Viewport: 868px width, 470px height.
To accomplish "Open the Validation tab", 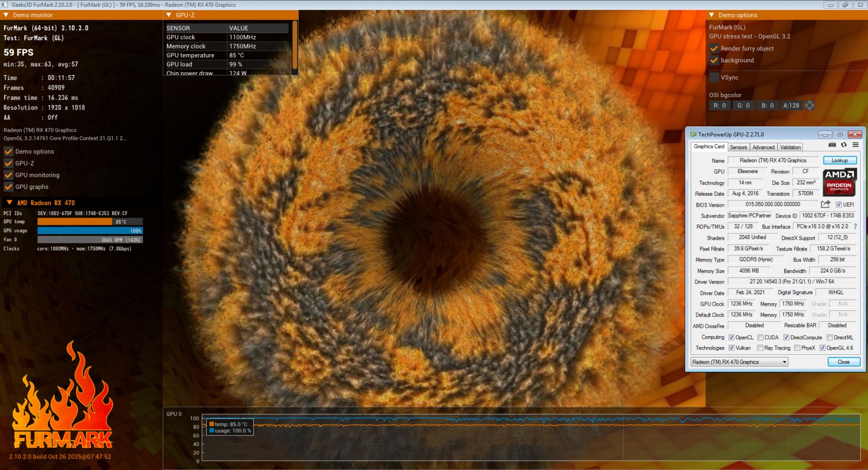I will [x=790, y=147].
